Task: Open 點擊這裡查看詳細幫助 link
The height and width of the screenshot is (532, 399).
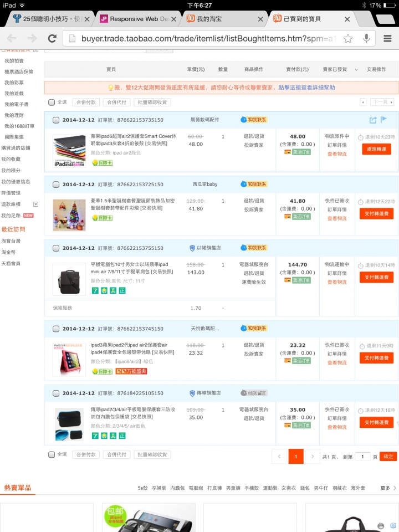Action: tap(306, 88)
